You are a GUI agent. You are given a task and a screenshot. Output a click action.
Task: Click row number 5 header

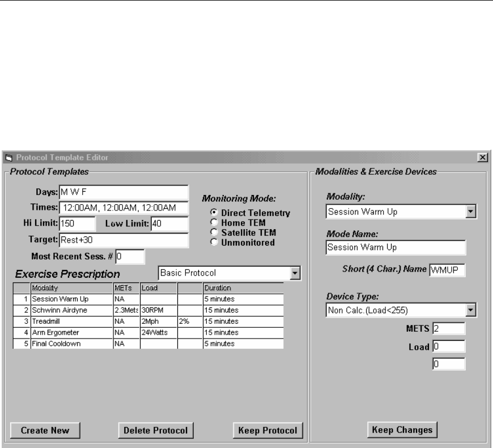[x=22, y=344]
